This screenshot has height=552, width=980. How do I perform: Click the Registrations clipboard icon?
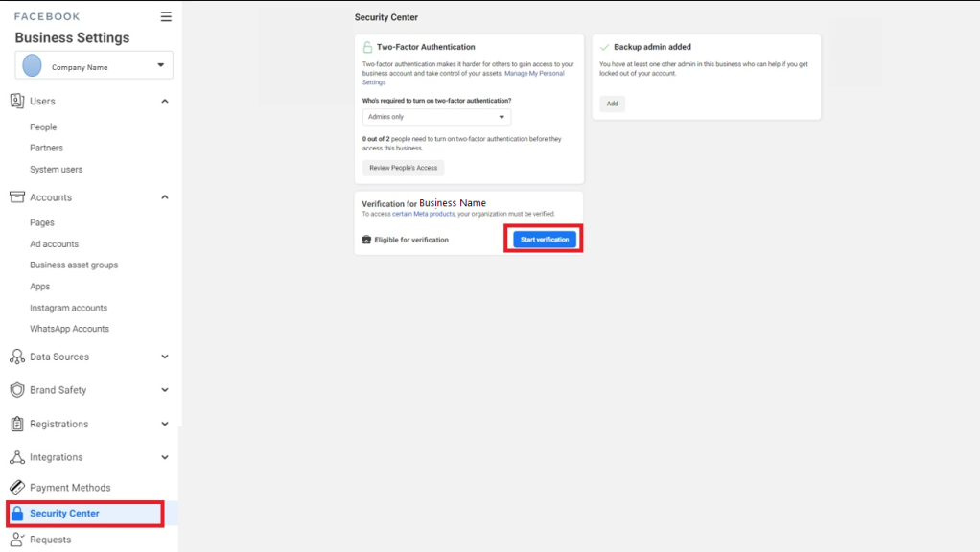tap(16, 424)
